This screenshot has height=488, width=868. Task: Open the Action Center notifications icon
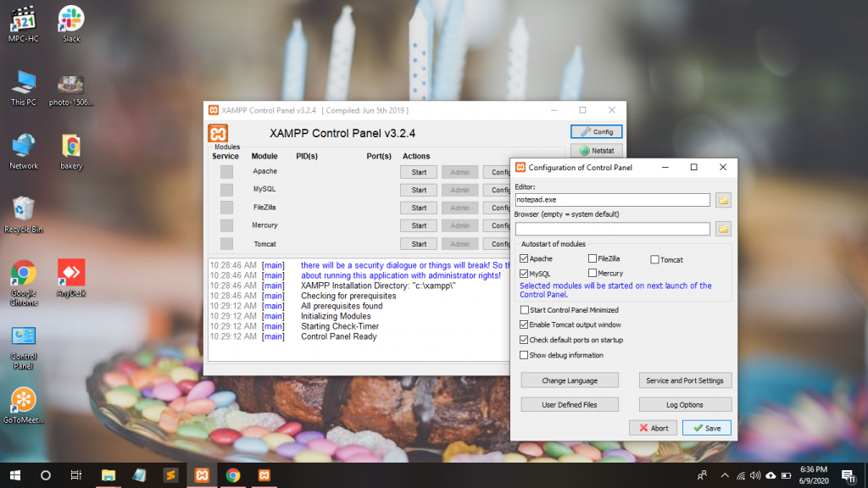[x=849, y=475]
